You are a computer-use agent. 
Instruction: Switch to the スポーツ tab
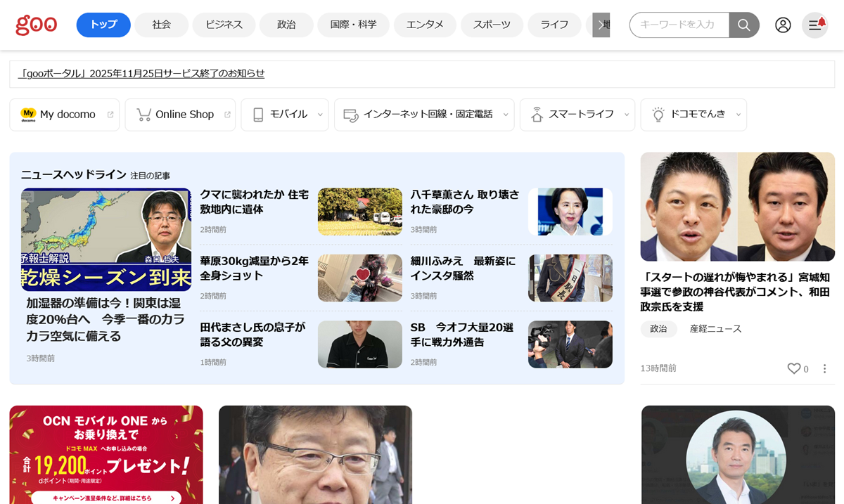click(x=492, y=25)
